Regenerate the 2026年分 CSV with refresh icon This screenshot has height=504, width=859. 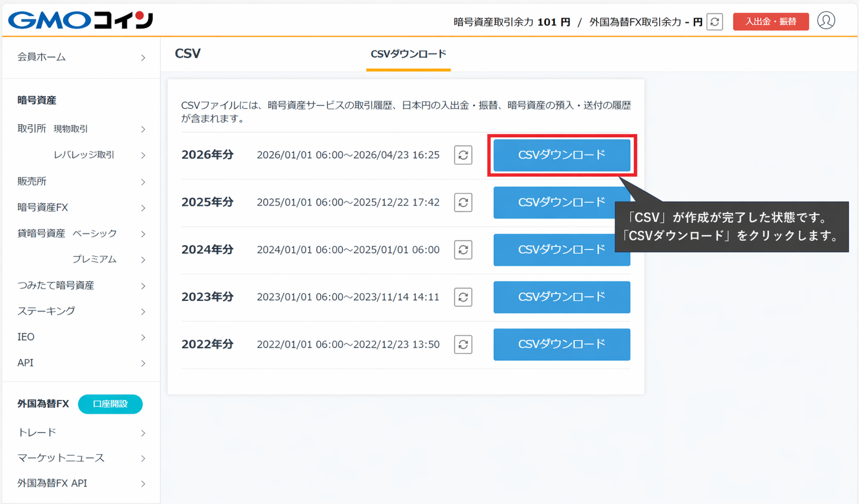pyautogui.click(x=463, y=155)
